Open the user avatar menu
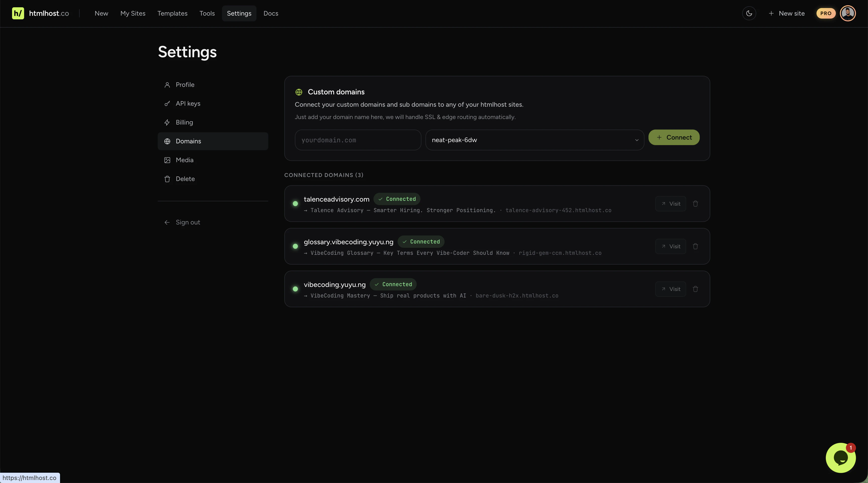This screenshot has height=483, width=868. pos(848,14)
